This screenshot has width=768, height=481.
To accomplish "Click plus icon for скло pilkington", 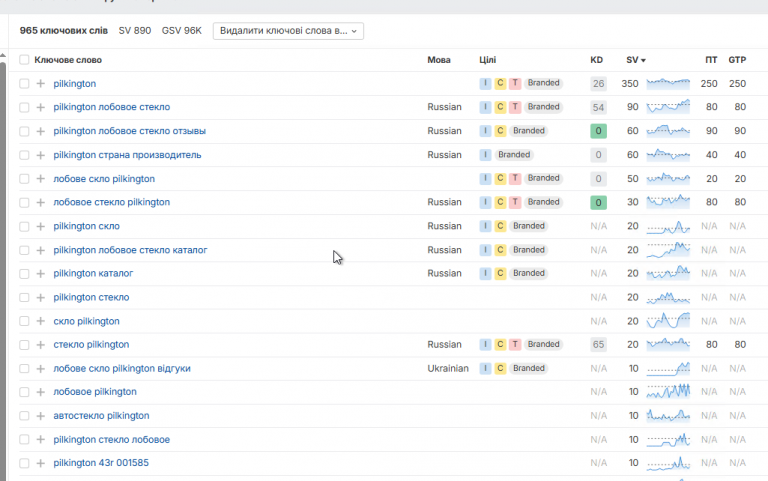I will 41,321.
